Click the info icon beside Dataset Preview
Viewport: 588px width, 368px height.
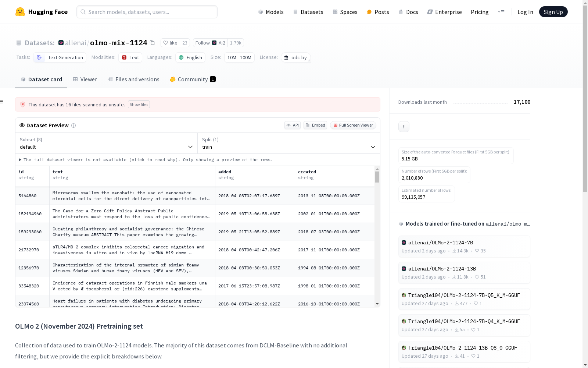point(73,125)
